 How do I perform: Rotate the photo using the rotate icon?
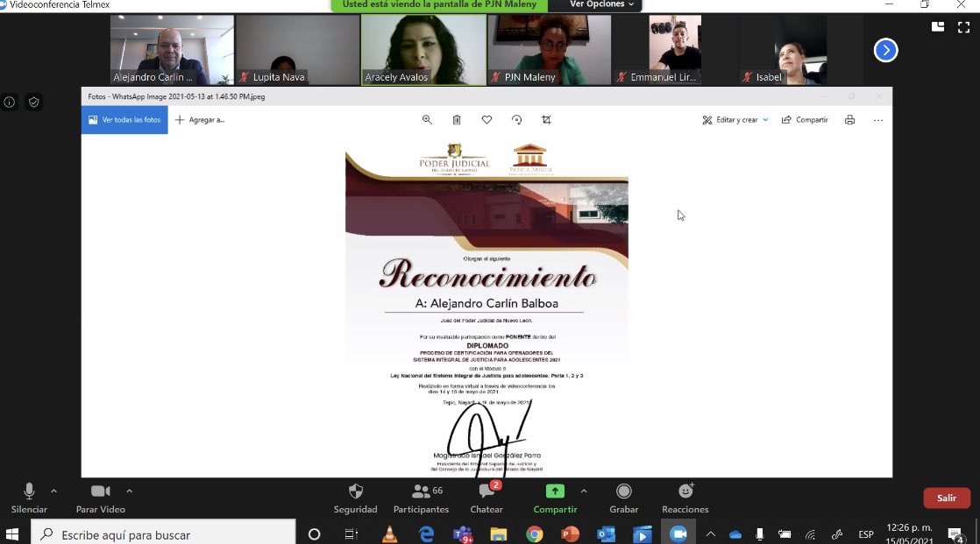coord(517,120)
